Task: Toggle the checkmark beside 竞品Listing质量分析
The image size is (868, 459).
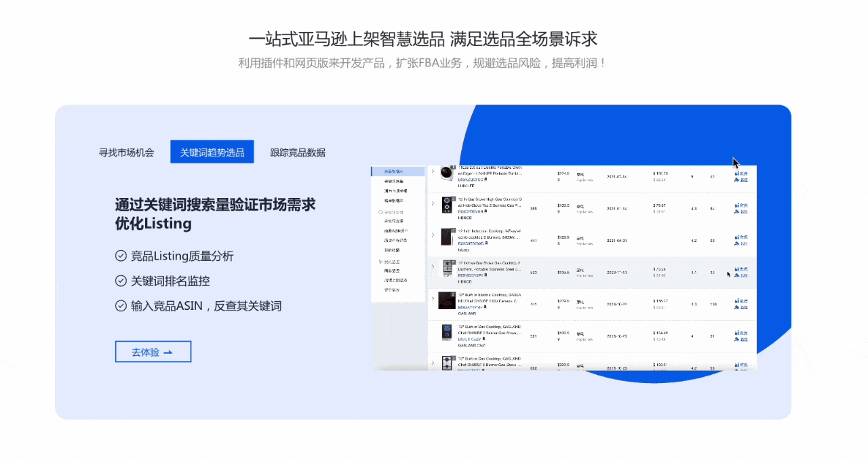Action: point(120,256)
